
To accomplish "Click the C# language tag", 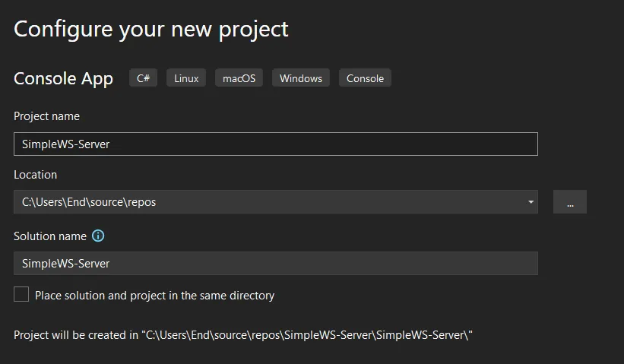I will [x=143, y=78].
